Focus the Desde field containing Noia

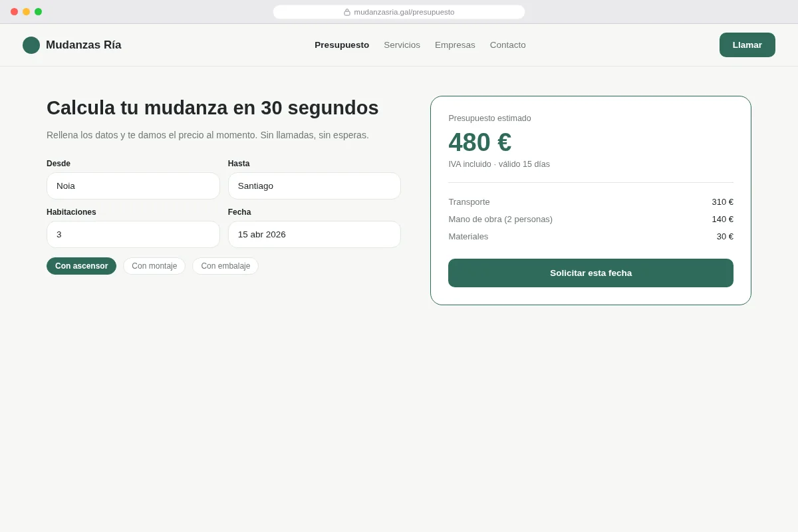[133, 186]
